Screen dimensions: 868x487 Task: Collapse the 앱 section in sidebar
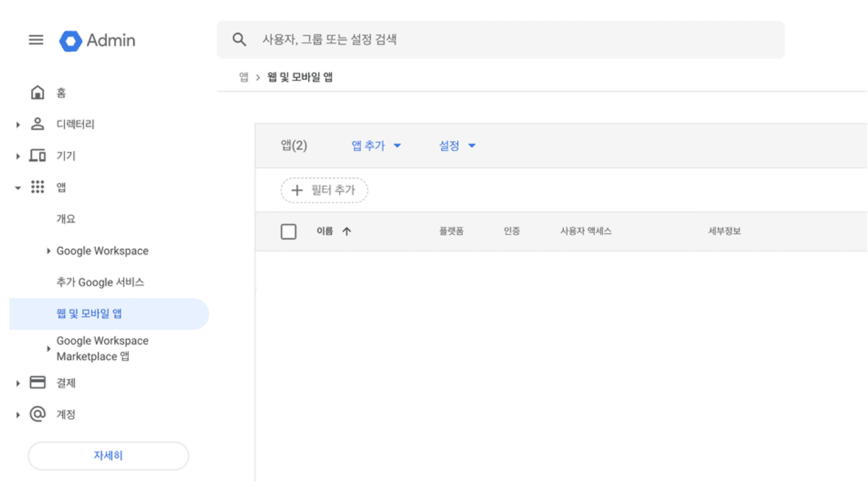(x=17, y=186)
